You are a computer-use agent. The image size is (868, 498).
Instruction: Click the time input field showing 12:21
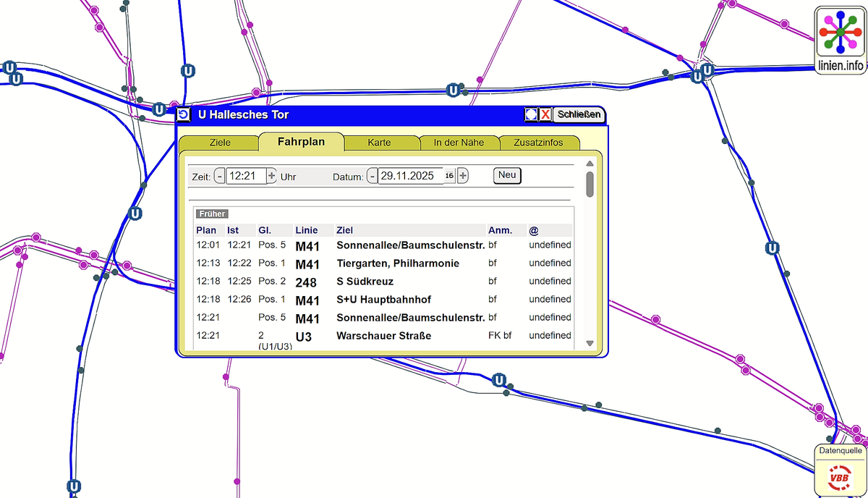coord(245,176)
